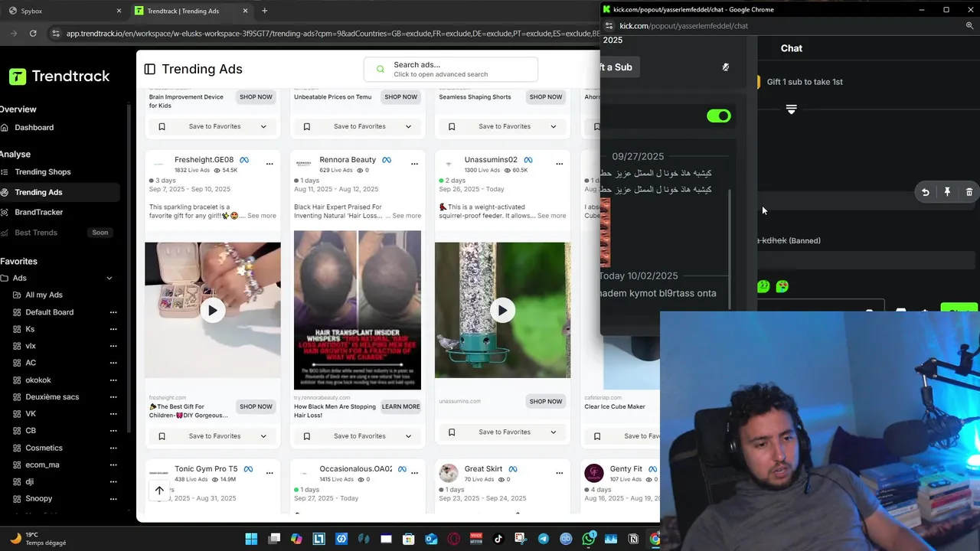This screenshot has width=980, height=551.
Task: Click the Trendtrack logo
Action: [60, 77]
